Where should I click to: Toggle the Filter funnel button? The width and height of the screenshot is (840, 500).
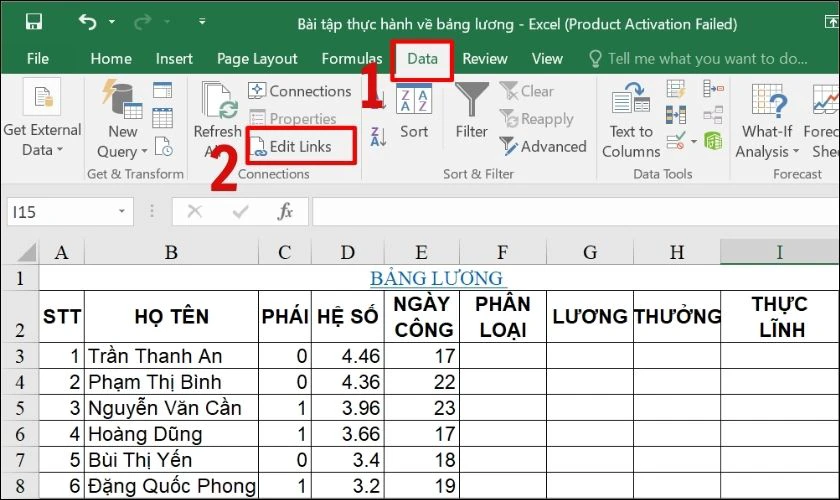pos(471,111)
